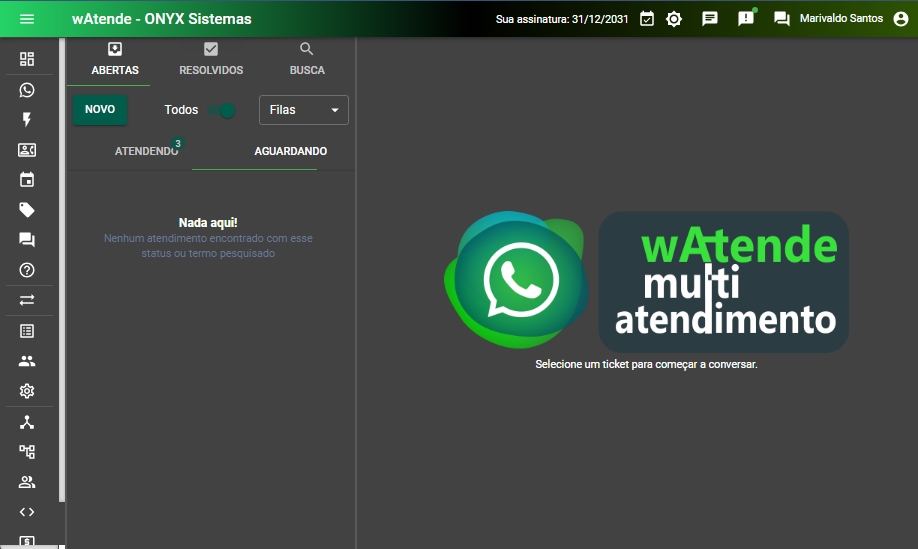This screenshot has width=918, height=549.
Task: Open quick replies lightning bolt icon
Action: tap(27, 120)
